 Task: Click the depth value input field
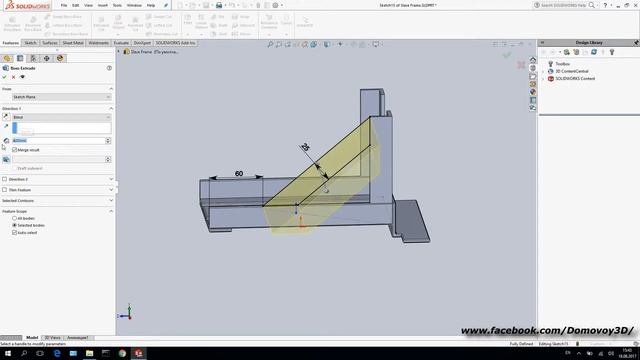[58, 141]
